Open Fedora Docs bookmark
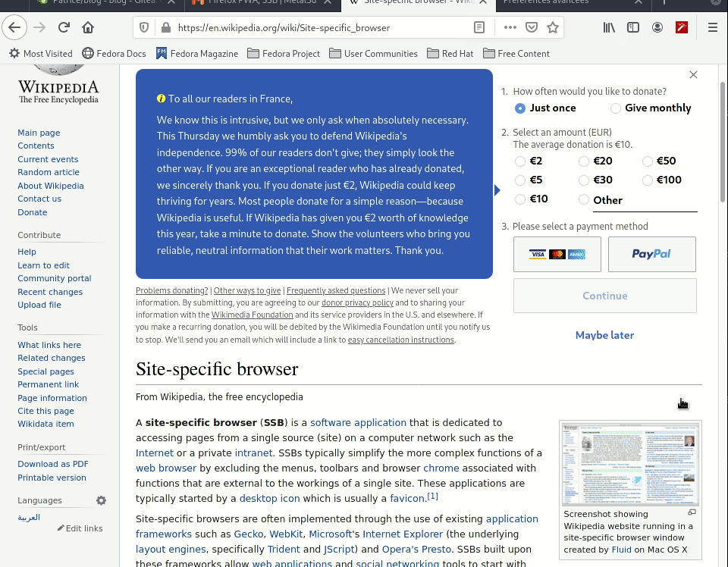 [114, 54]
